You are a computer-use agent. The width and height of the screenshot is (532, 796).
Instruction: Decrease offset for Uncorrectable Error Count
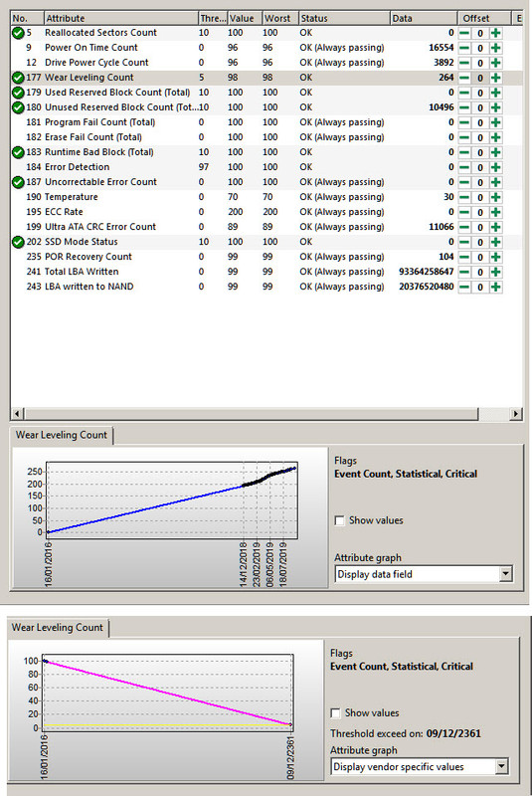pos(464,182)
